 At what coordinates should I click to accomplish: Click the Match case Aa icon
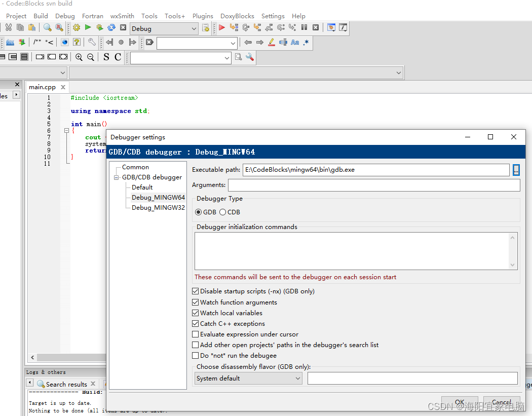tap(295, 42)
